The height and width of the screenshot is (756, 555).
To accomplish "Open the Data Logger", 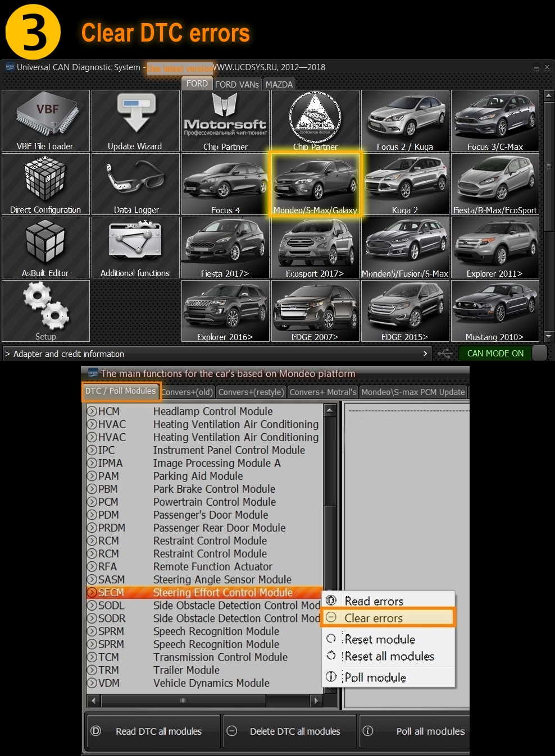I will coord(135,184).
